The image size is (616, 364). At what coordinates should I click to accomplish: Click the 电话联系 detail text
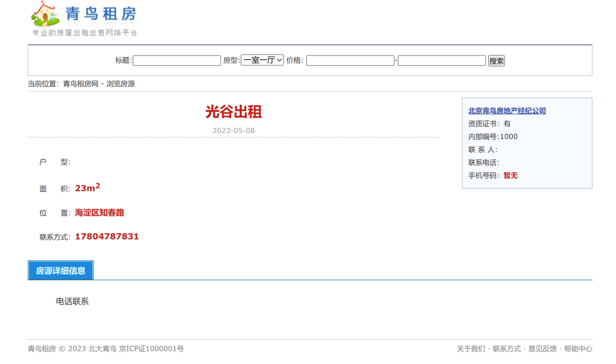(x=72, y=301)
